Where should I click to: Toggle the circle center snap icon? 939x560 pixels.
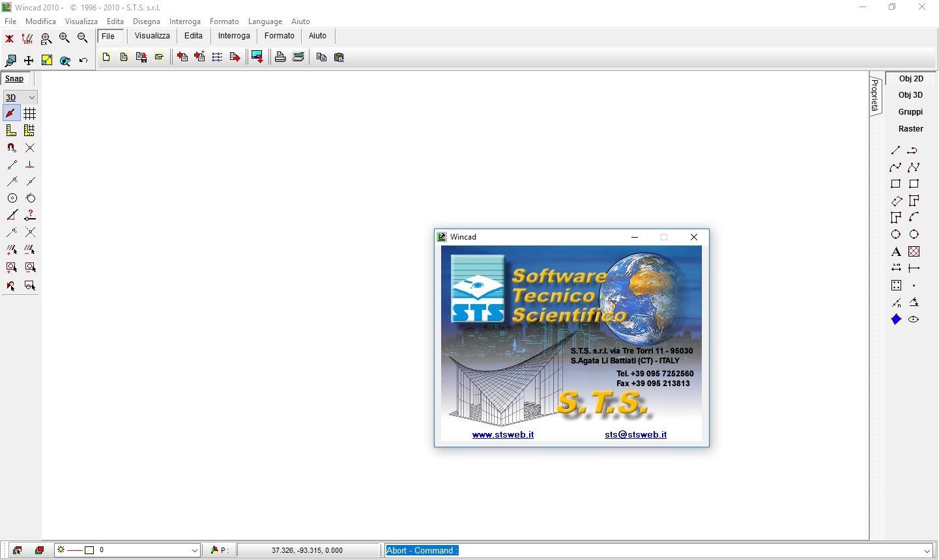pyautogui.click(x=12, y=198)
